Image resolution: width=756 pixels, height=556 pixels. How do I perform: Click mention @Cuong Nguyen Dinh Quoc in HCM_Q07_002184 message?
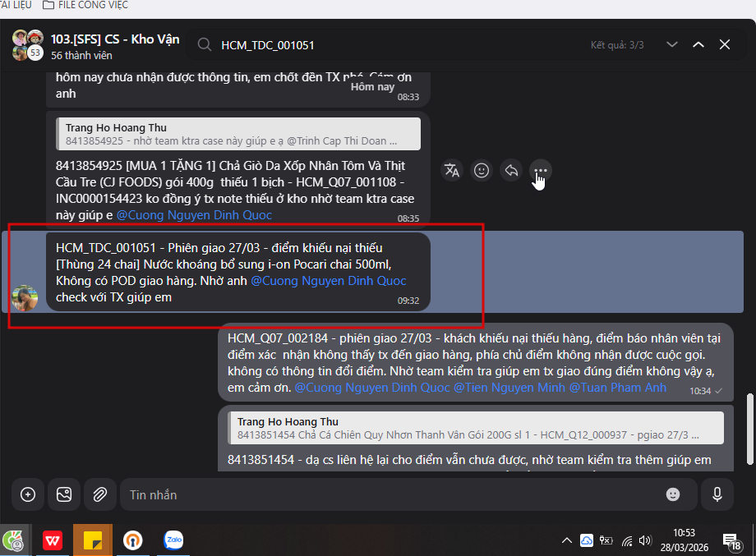click(372, 388)
